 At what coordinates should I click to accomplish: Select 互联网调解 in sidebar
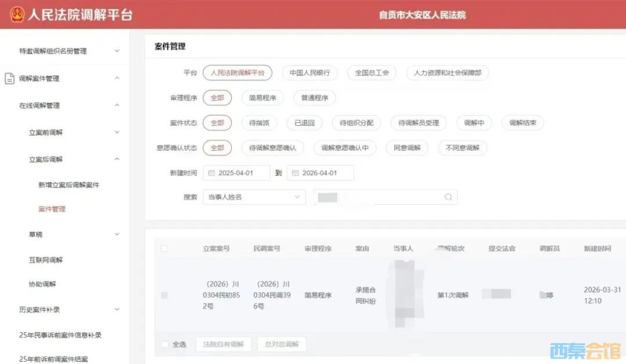[46, 260]
